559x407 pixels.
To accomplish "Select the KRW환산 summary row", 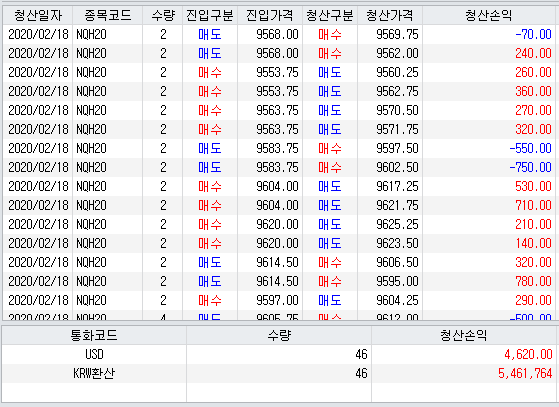I will [279, 373].
